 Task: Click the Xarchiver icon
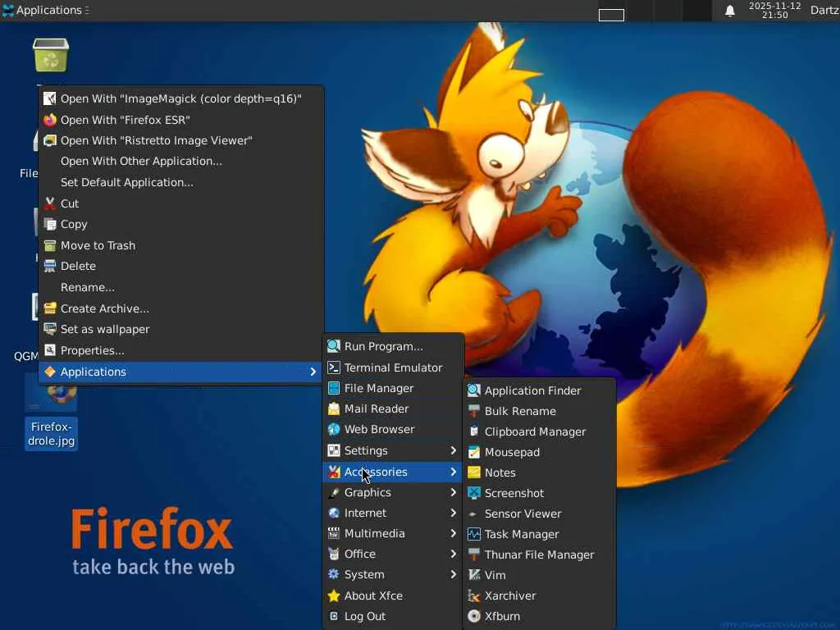click(x=474, y=596)
